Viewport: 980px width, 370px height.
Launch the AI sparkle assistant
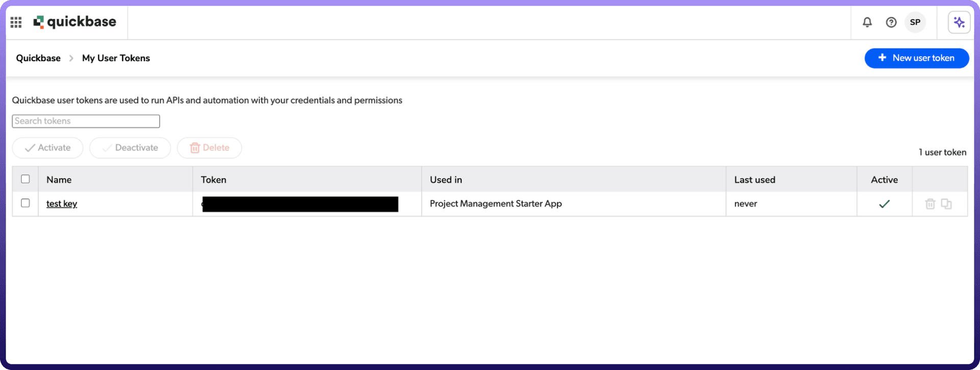pos(959,22)
